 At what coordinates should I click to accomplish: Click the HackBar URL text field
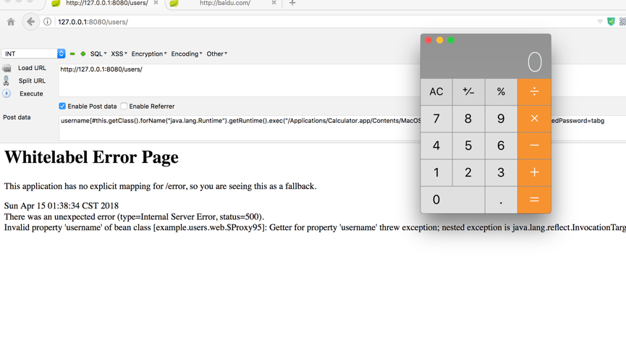[x=240, y=80]
